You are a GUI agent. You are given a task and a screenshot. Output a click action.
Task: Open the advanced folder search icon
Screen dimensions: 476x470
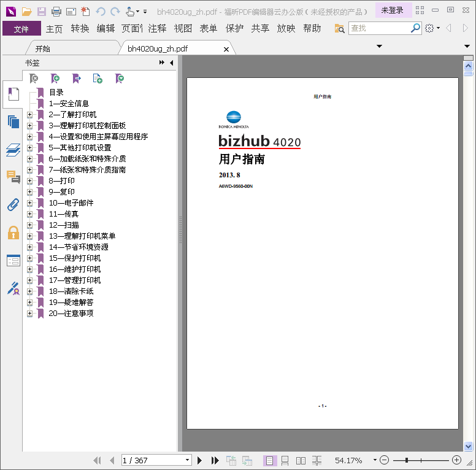pyautogui.click(x=339, y=29)
